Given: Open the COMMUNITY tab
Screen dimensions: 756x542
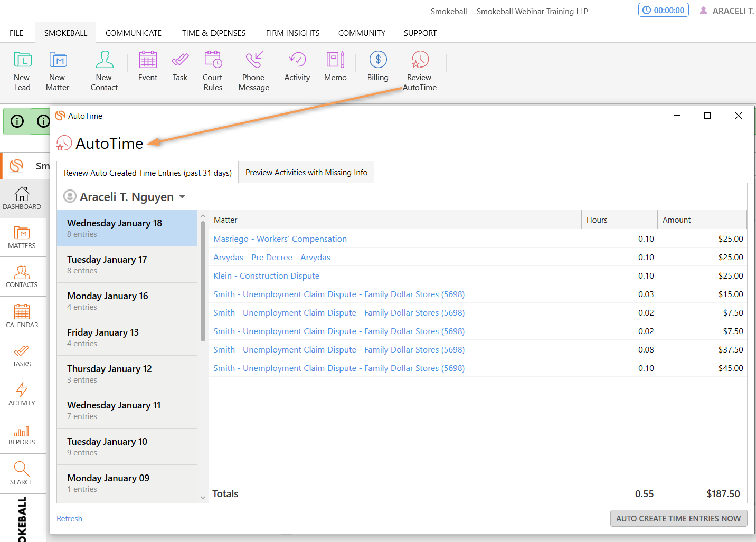Looking at the screenshot, I should click(x=362, y=33).
